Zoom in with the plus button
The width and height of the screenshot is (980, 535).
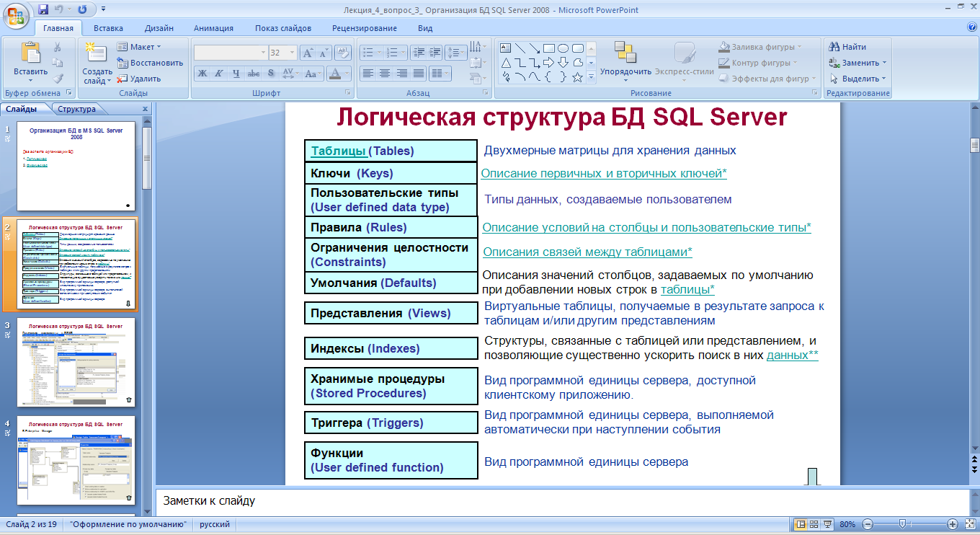tap(952, 524)
